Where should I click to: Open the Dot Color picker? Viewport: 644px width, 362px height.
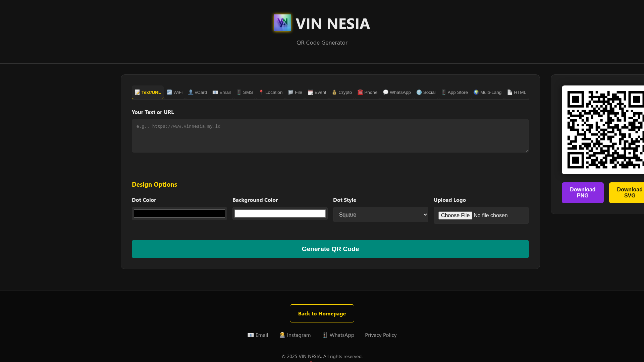[x=179, y=214]
